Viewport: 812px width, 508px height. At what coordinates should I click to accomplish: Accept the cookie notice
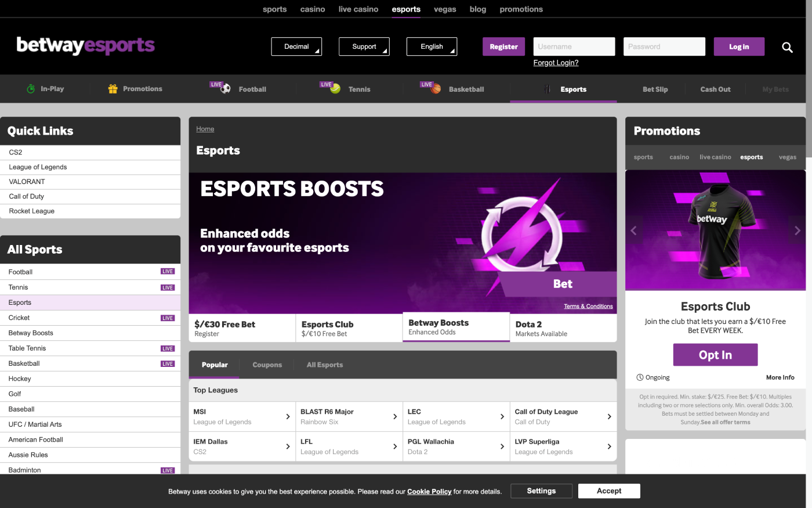click(x=609, y=491)
